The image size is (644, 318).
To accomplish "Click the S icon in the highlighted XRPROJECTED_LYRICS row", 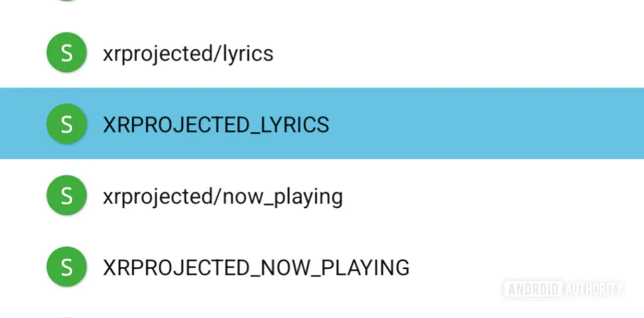I will click(x=66, y=124).
